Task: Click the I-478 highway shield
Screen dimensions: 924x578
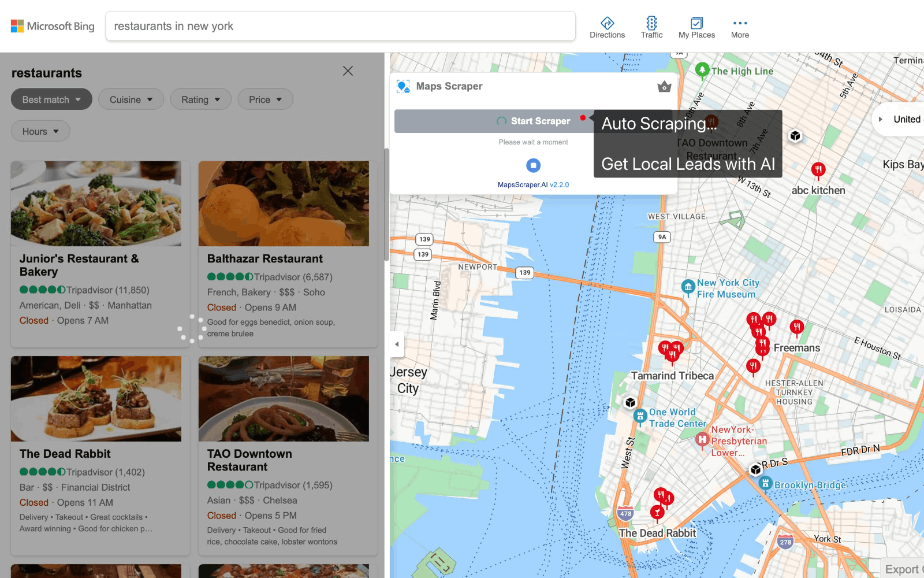Action: point(626,514)
